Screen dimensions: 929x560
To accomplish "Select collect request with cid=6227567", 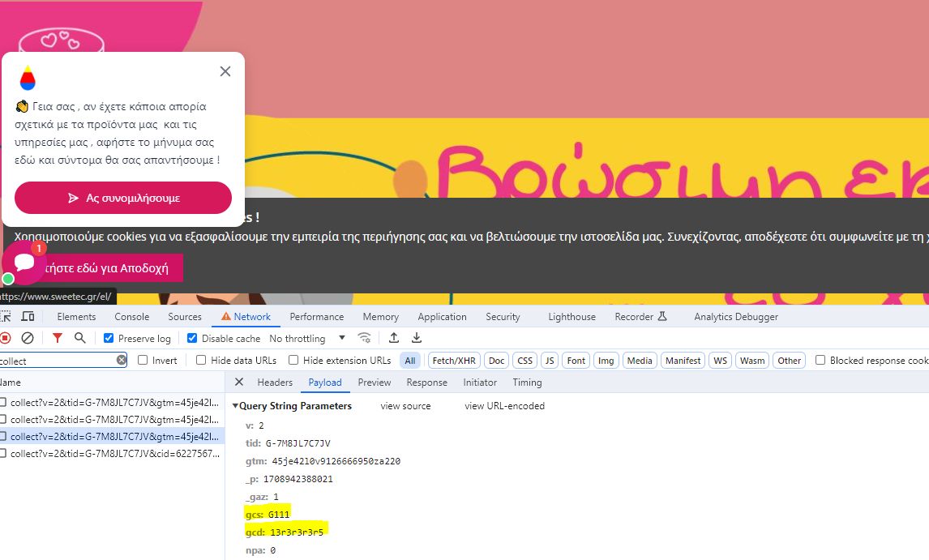I will pos(112,454).
